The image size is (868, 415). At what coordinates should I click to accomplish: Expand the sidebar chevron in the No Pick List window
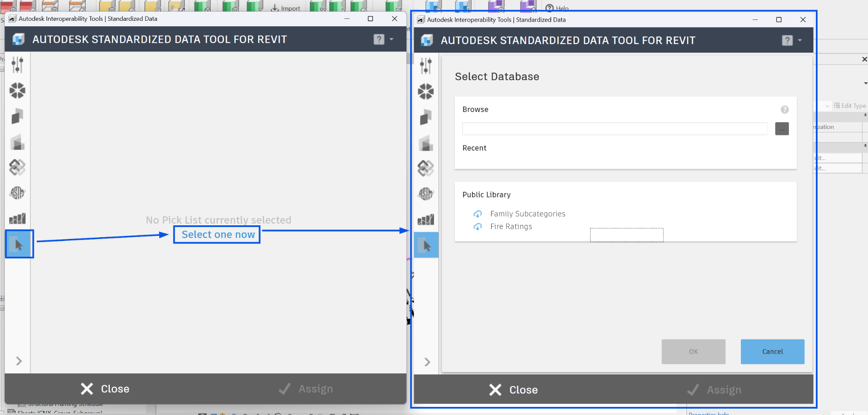pyautogui.click(x=19, y=361)
